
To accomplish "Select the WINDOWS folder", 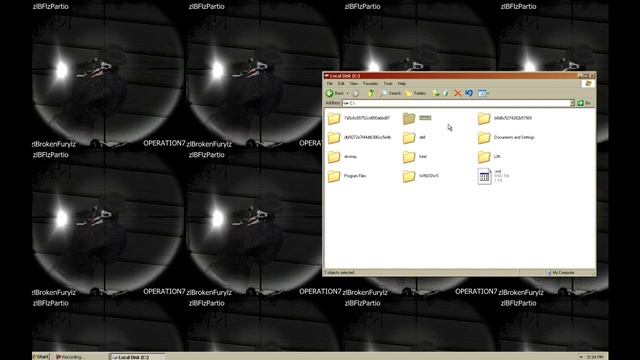I will coord(420,176).
